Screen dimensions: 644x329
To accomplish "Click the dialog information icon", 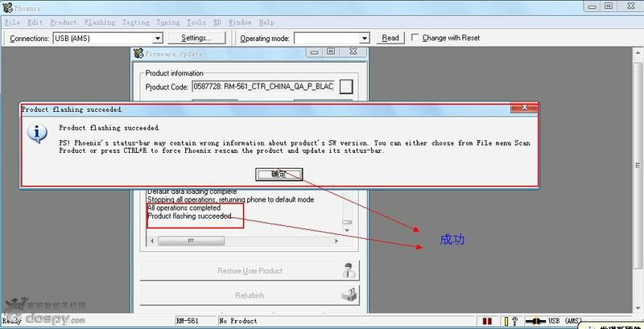I will pyautogui.click(x=37, y=134).
